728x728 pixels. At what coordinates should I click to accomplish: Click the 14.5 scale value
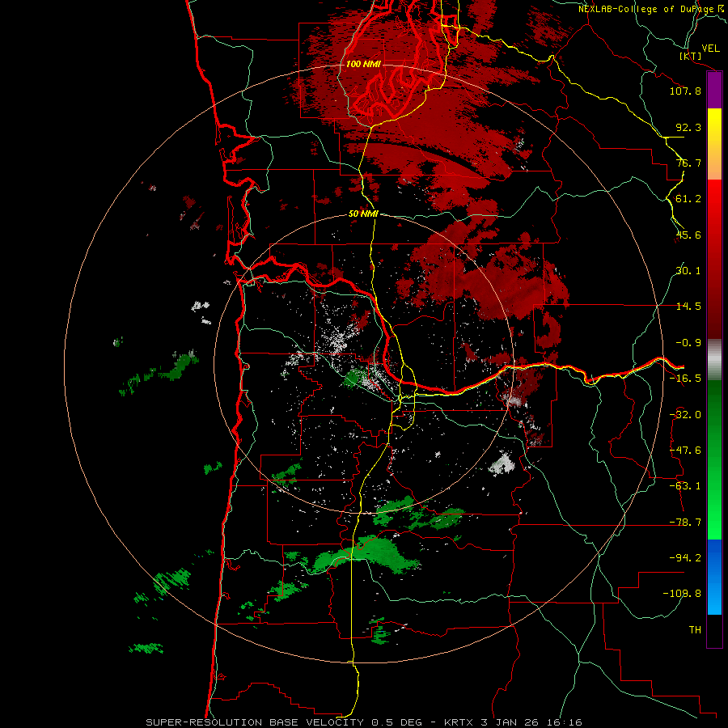coord(688,307)
